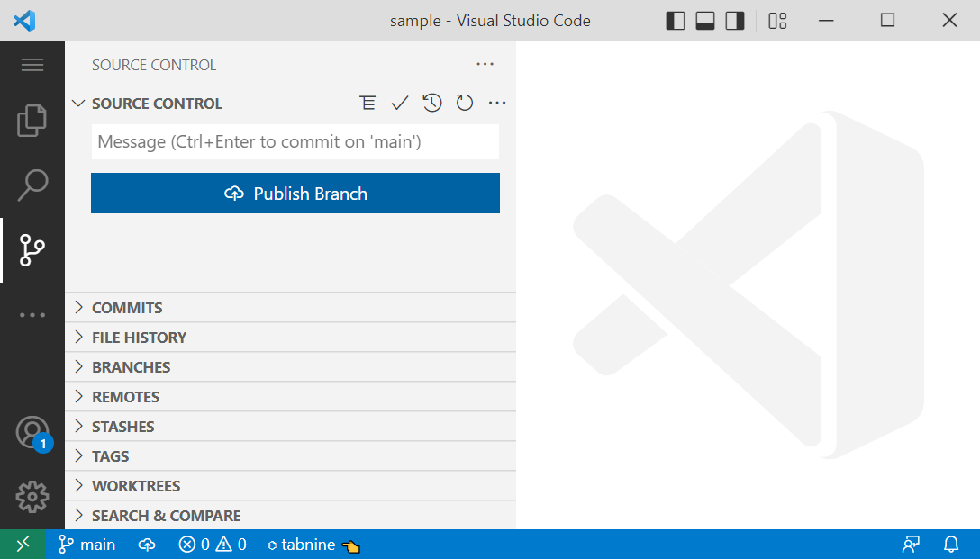This screenshot has width=980, height=559.
Task: Open the Manage gear icon
Action: tap(32, 496)
